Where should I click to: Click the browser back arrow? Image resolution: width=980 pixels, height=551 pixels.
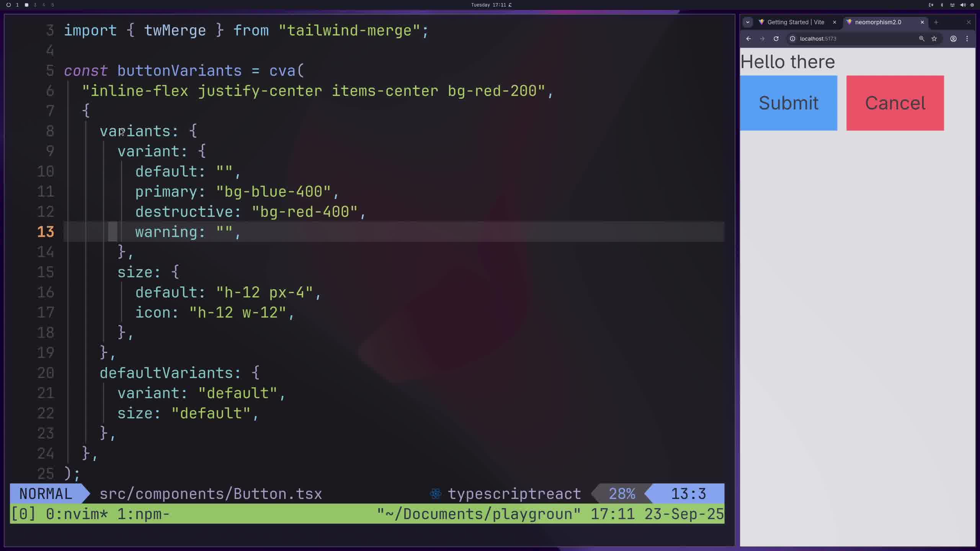click(x=748, y=39)
